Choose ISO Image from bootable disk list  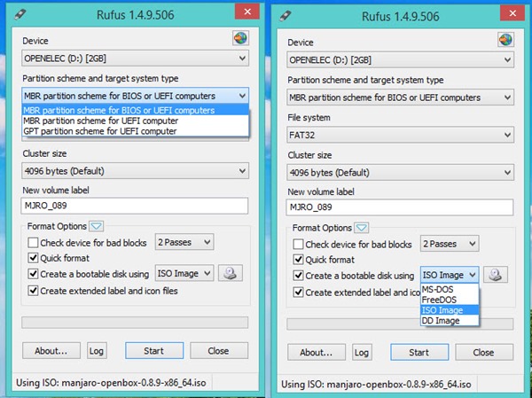click(x=450, y=310)
